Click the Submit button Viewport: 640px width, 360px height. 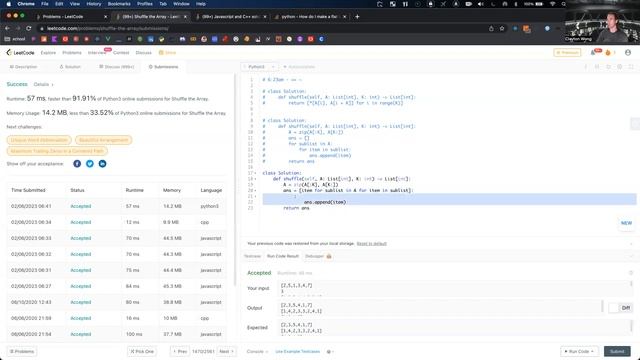(x=617, y=351)
